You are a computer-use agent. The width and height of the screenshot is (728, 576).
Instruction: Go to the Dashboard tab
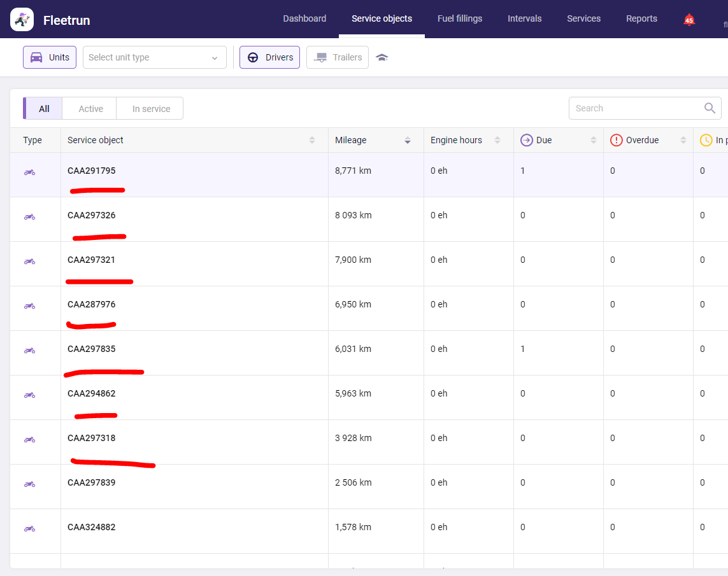coord(304,18)
